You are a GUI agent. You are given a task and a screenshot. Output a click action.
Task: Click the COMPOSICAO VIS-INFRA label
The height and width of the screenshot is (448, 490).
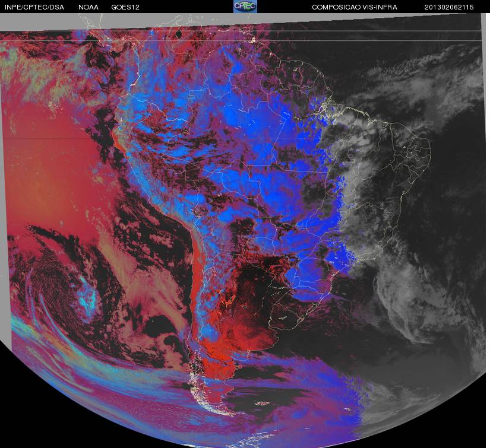[355, 7]
